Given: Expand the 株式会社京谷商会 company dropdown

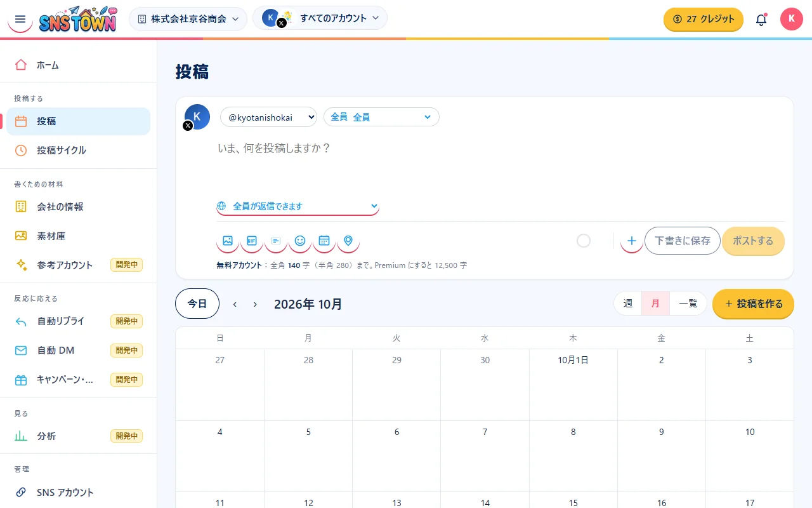Looking at the screenshot, I should point(188,19).
